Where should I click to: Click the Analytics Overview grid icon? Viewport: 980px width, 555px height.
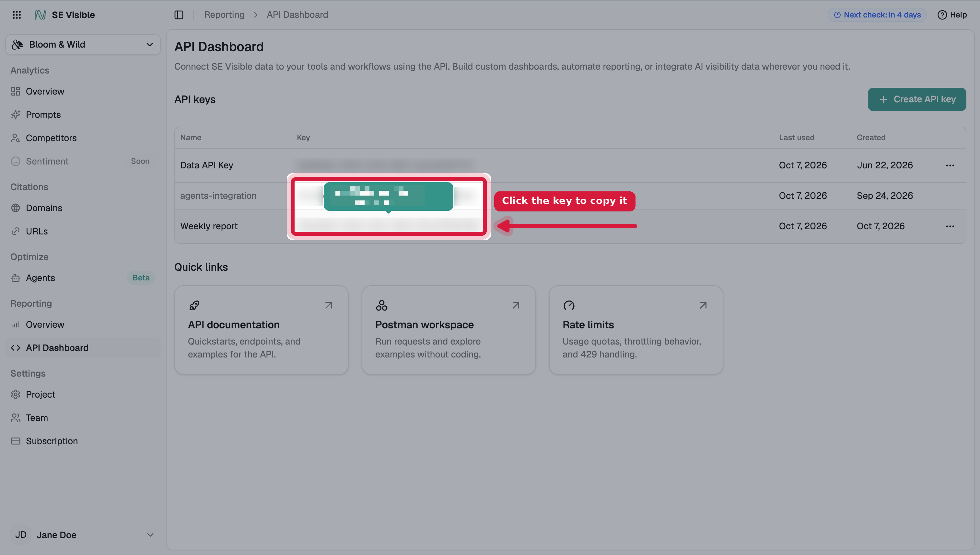16,92
